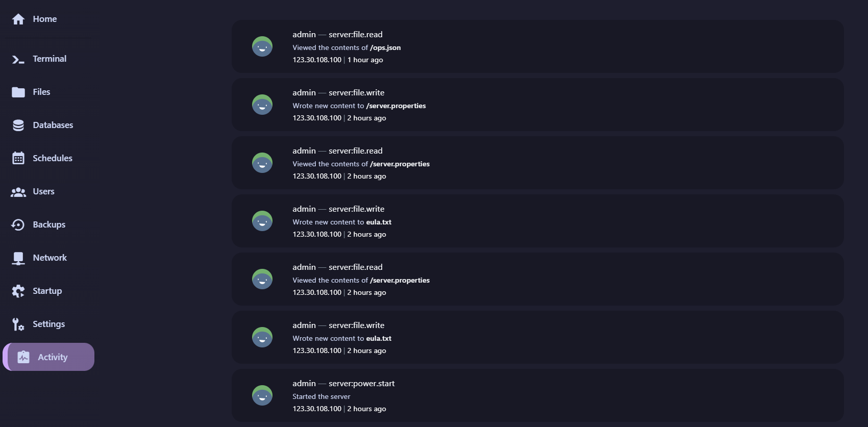This screenshot has height=427, width=868.
Task: Click the server:power.start event label
Action: point(361,383)
